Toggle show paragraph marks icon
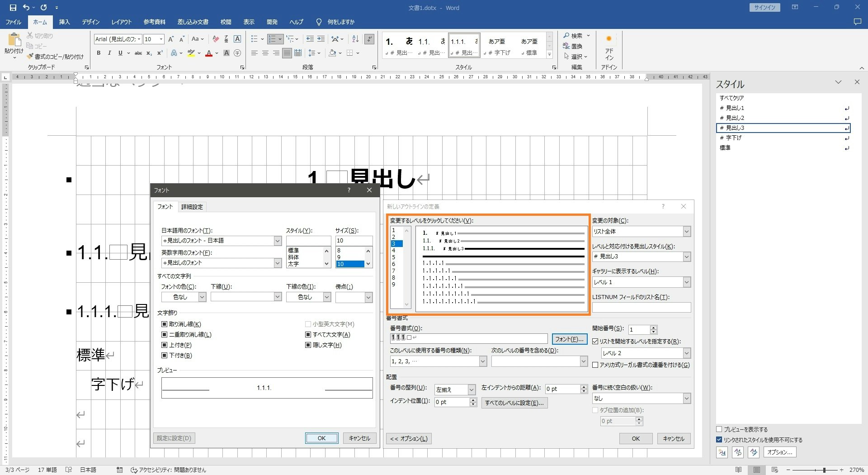This screenshot has width=868, height=475. coord(369,39)
